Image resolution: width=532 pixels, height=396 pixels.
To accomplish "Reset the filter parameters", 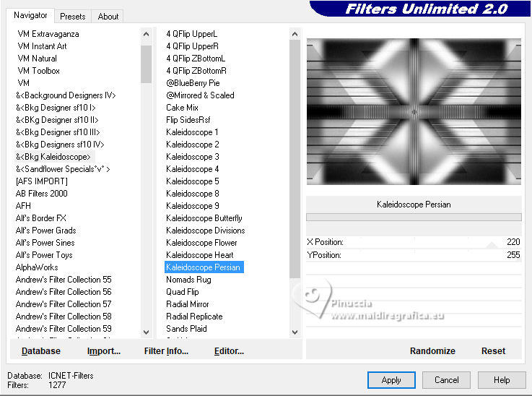I will [493, 350].
